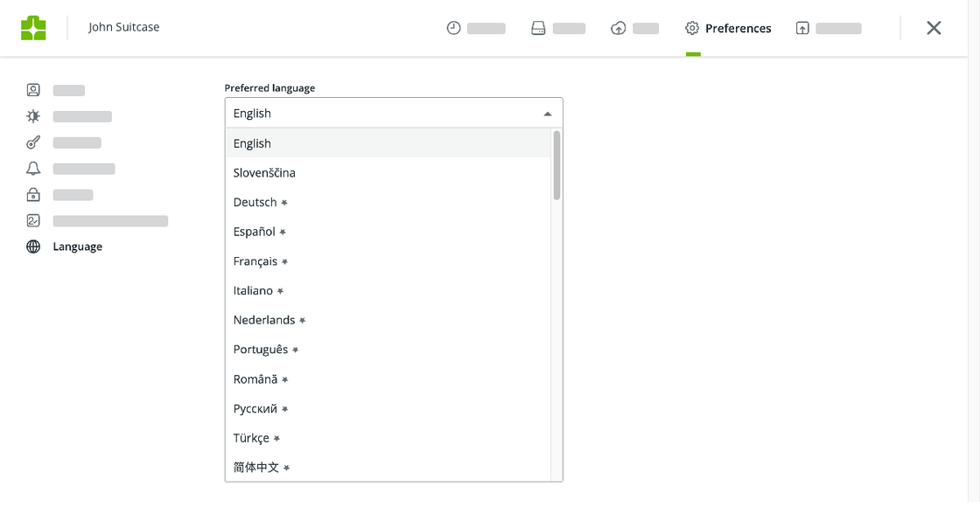Click the green app logo
Screen dimensions: 980x514
(x=33, y=28)
